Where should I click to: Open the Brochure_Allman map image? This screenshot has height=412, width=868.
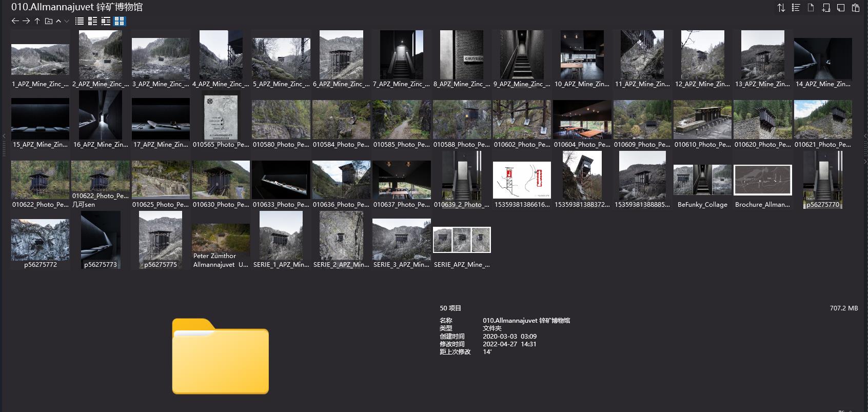pyautogui.click(x=762, y=180)
